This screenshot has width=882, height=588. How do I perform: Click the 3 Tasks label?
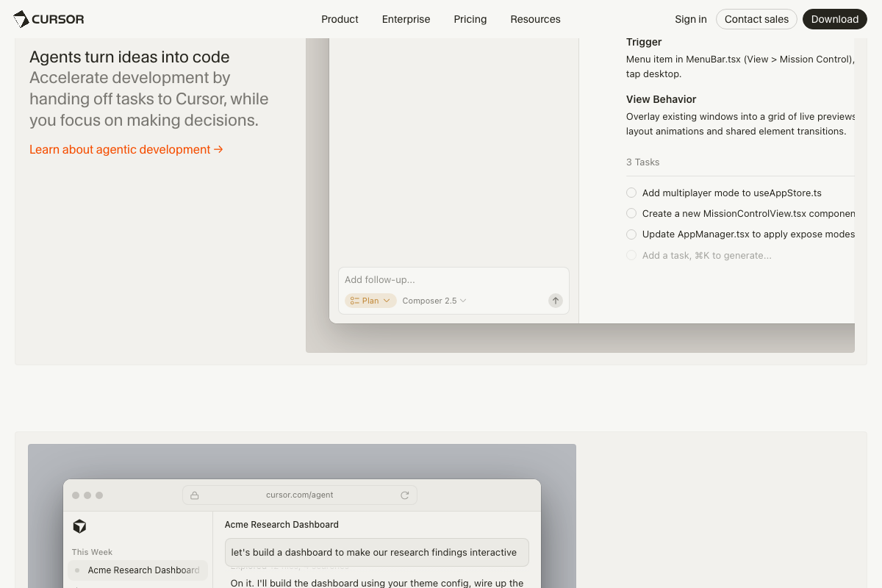click(643, 162)
